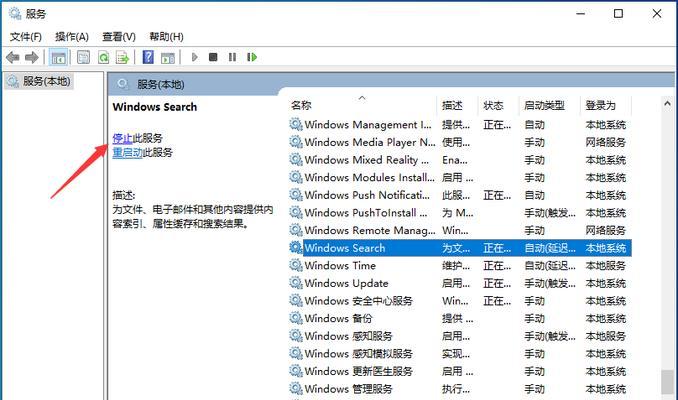Select the Windows Update service
This screenshot has width=678, height=400.
tap(460, 283)
